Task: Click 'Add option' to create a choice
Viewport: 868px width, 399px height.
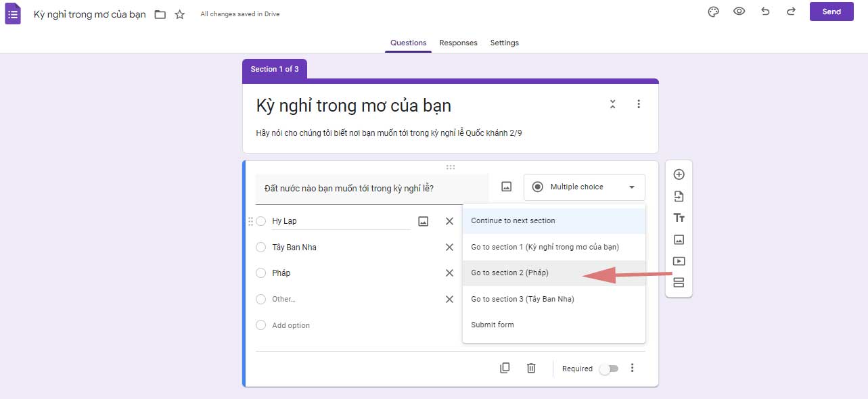Action: click(291, 325)
